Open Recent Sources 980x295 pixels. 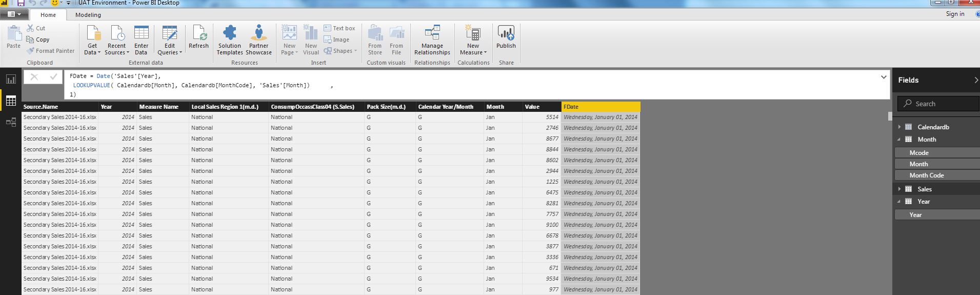click(116, 40)
